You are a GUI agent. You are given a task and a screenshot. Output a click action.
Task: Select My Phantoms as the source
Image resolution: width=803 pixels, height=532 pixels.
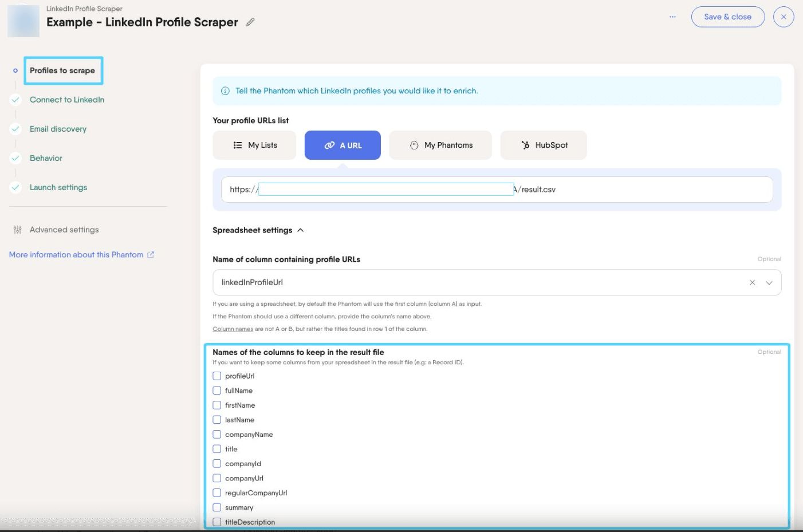[x=440, y=145]
